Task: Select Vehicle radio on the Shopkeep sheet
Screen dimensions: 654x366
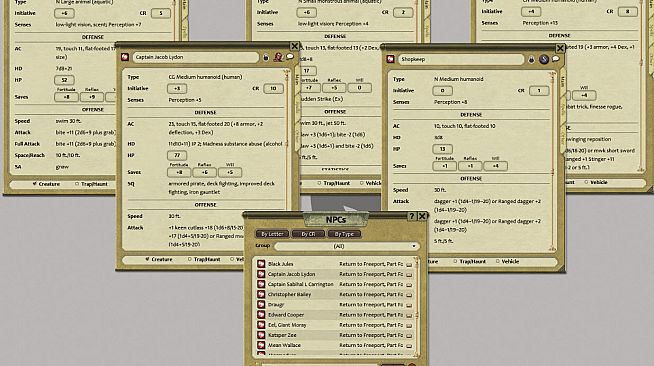Action: pos(497,261)
